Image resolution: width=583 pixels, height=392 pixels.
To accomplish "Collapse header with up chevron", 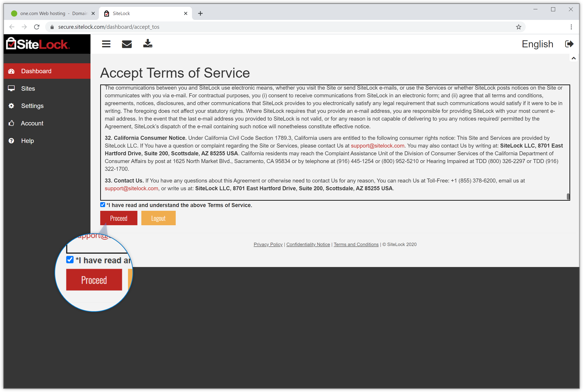I will (573, 58).
